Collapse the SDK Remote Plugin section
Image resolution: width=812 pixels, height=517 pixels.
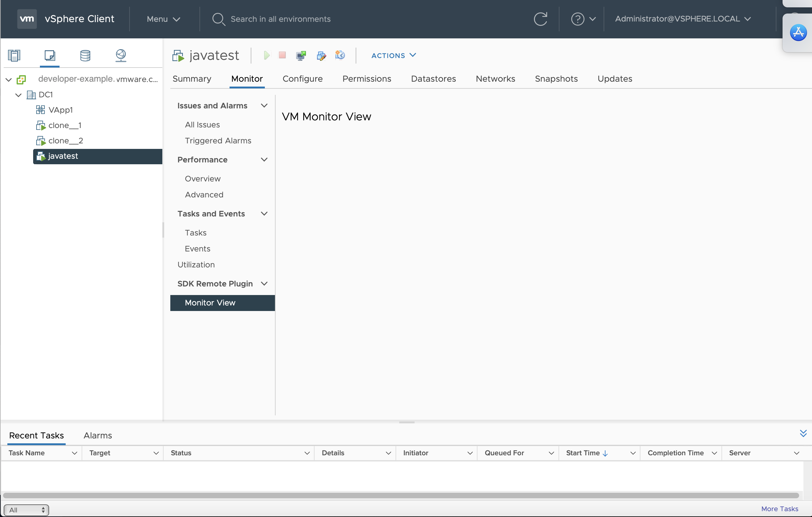(264, 284)
